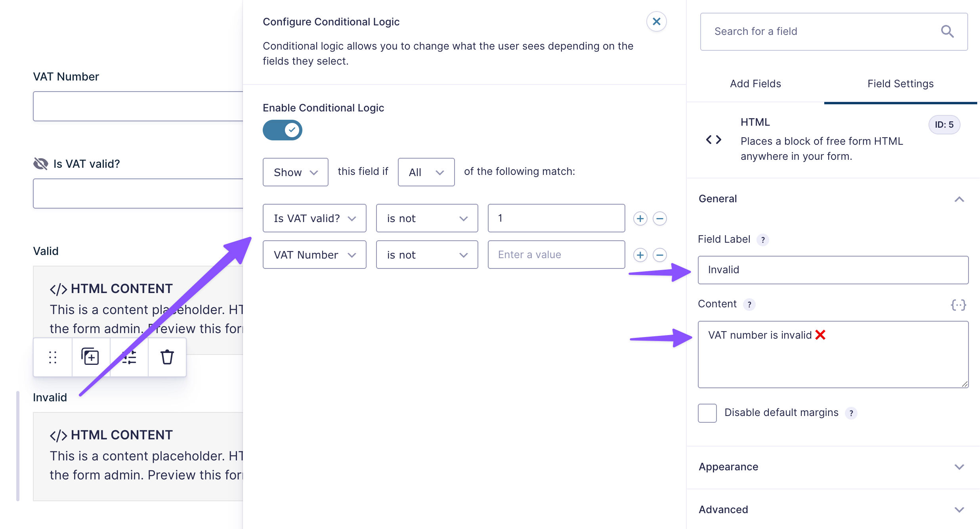The height and width of the screenshot is (529, 980).
Task: Click the drag handle icon in field toolbar
Action: (x=53, y=357)
